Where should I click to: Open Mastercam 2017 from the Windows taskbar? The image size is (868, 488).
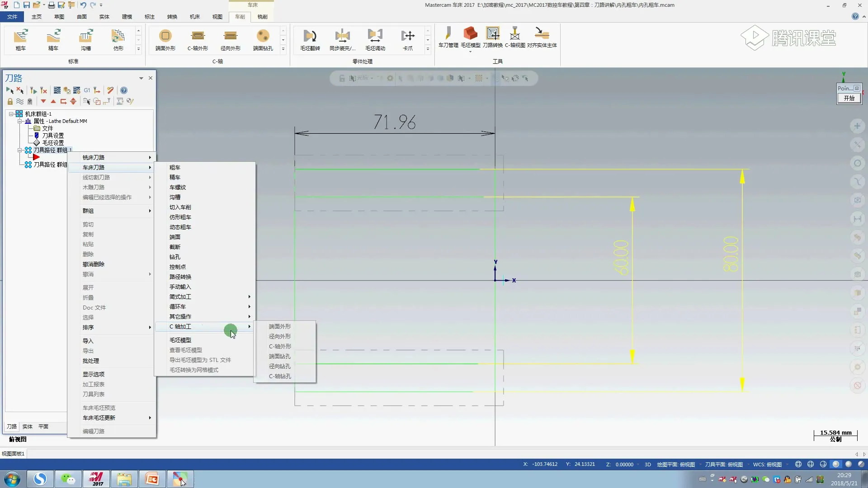96,479
